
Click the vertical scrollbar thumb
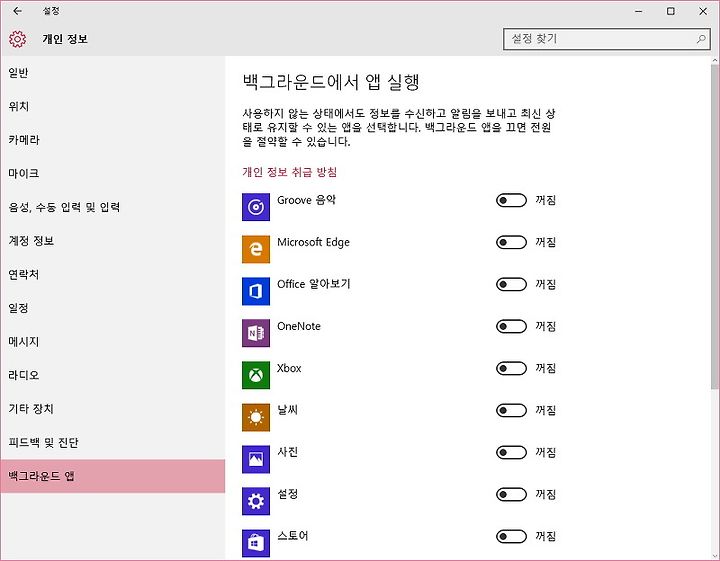715,227
